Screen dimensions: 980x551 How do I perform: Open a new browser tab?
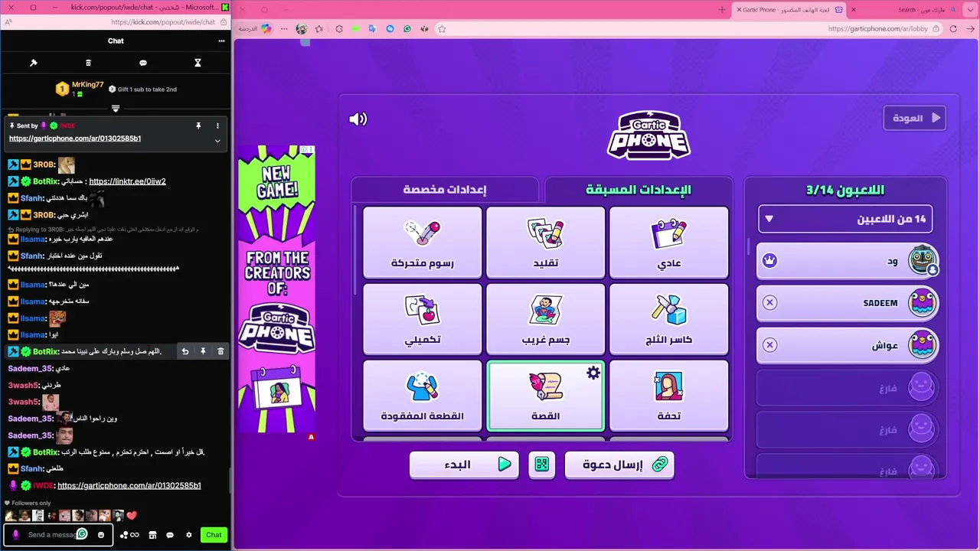coord(722,10)
